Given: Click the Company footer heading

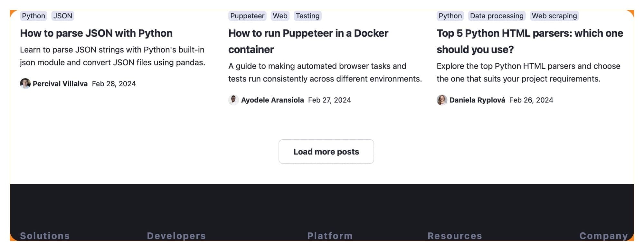Looking at the screenshot, I should pos(603,236).
